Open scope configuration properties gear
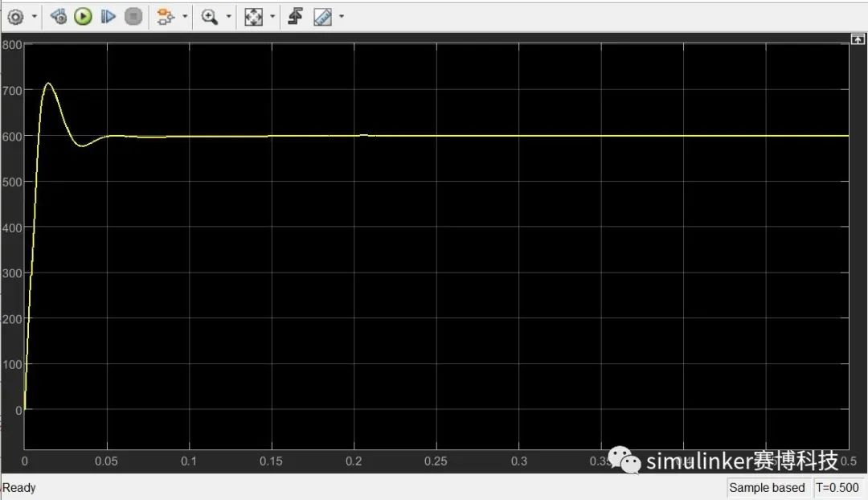This screenshot has height=500, width=868. tap(15, 17)
